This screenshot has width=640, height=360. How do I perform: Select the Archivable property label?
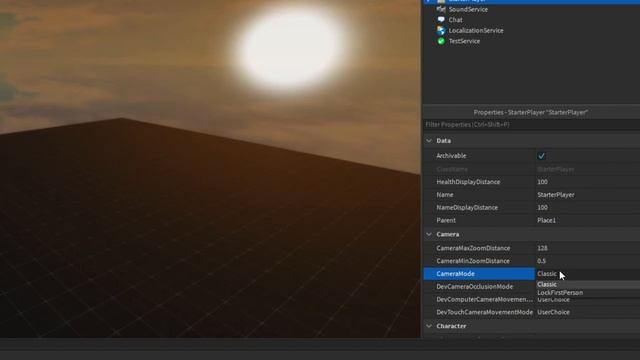[x=451, y=156]
